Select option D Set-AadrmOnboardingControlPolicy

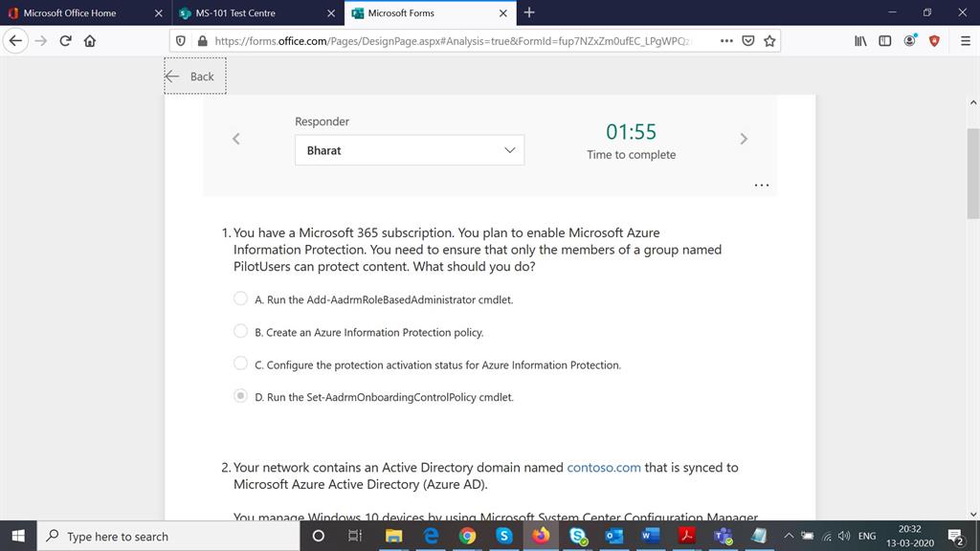[x=240, y=396]
